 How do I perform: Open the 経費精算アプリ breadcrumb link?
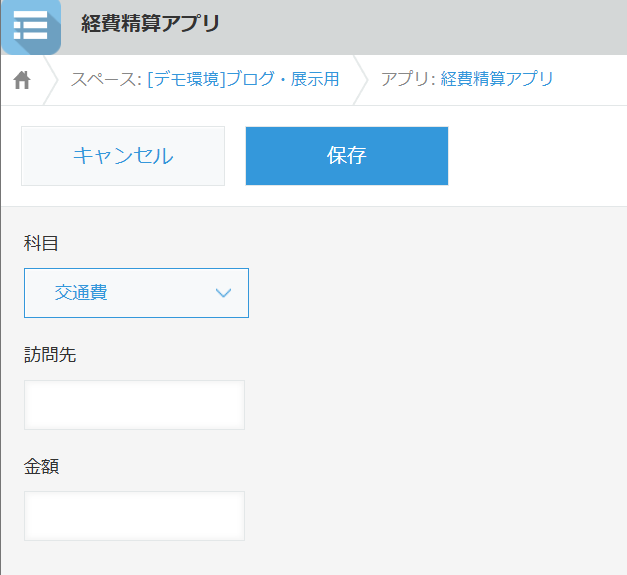(497, 79)
